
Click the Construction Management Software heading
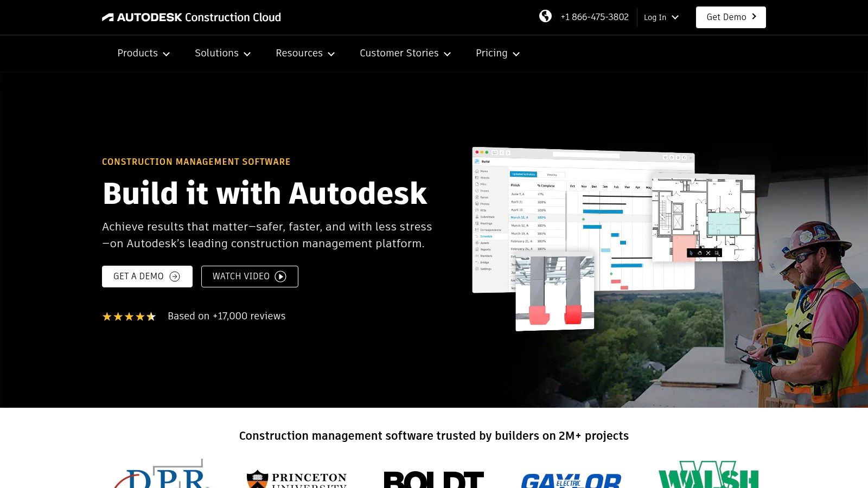(x=196, y=162)
